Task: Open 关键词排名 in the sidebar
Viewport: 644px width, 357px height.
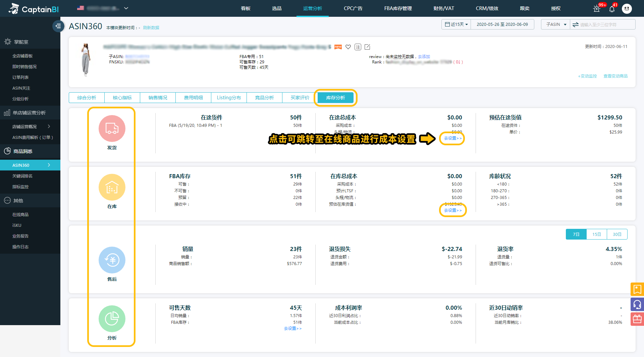Action: [22, 176]
